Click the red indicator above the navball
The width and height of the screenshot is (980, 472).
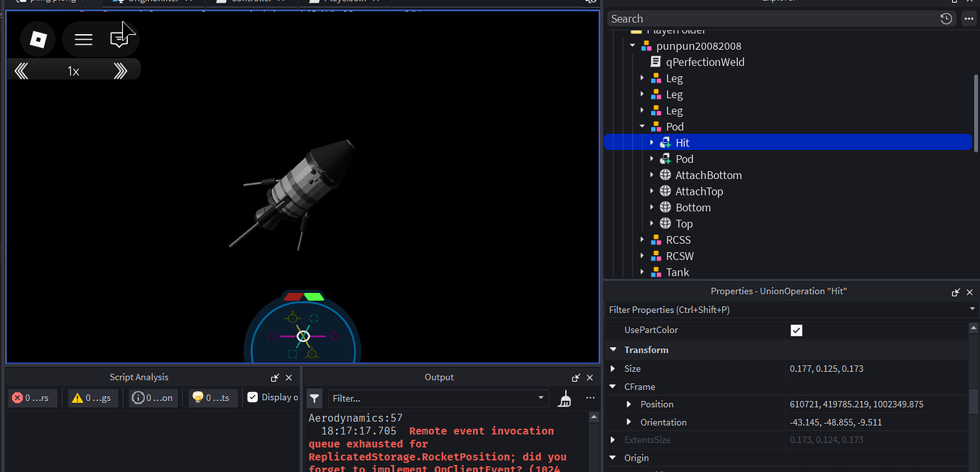293,296
